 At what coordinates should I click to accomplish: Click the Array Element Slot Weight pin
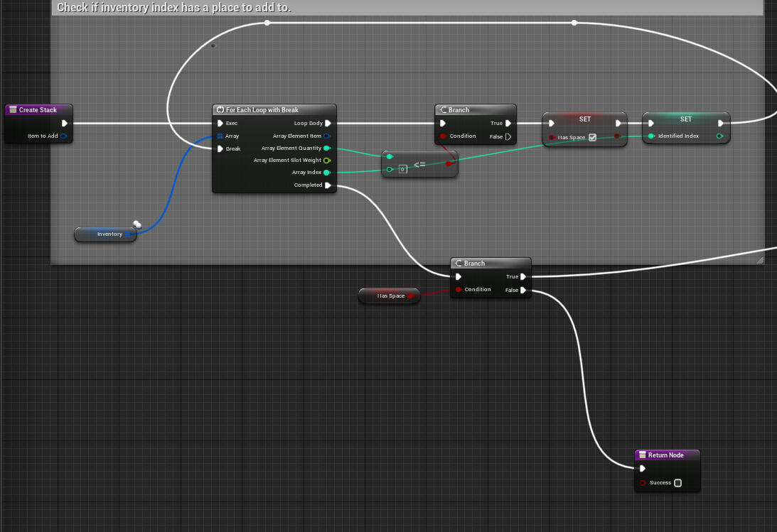[x=326, y=160]
